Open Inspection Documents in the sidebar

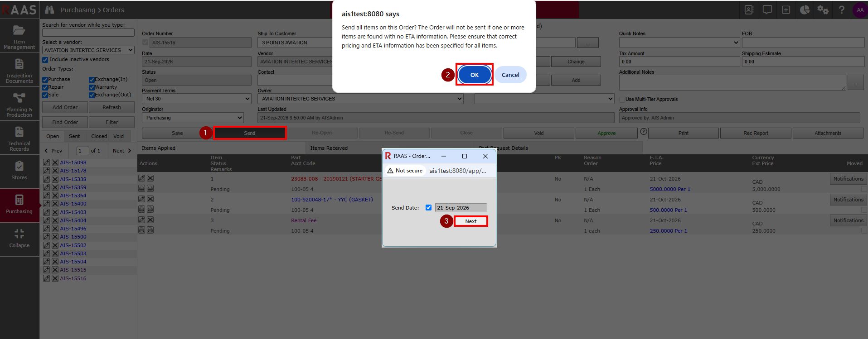(19, 70)
